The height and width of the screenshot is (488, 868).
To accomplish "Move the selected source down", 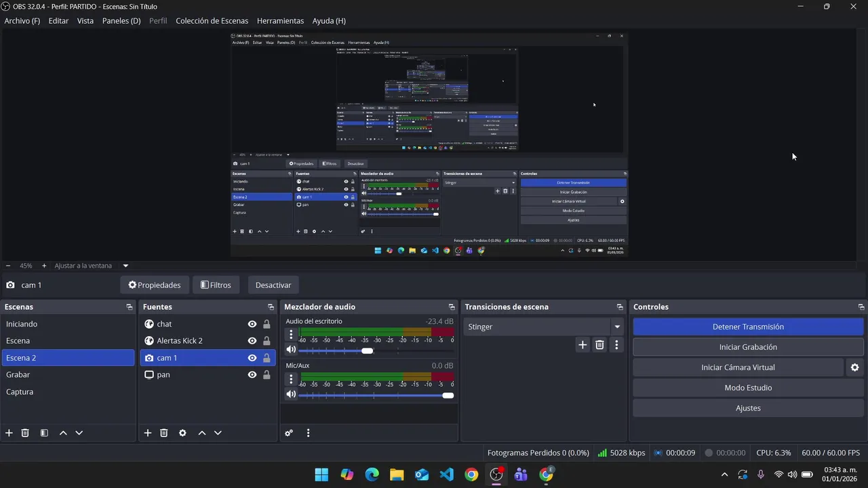I will click(x=218, y=433).
